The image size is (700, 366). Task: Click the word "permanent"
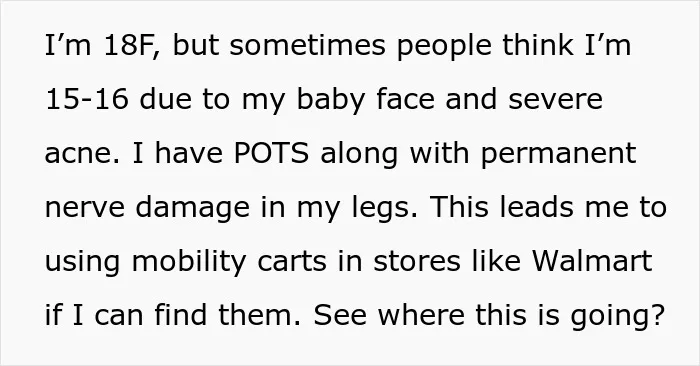coord(558,154)
